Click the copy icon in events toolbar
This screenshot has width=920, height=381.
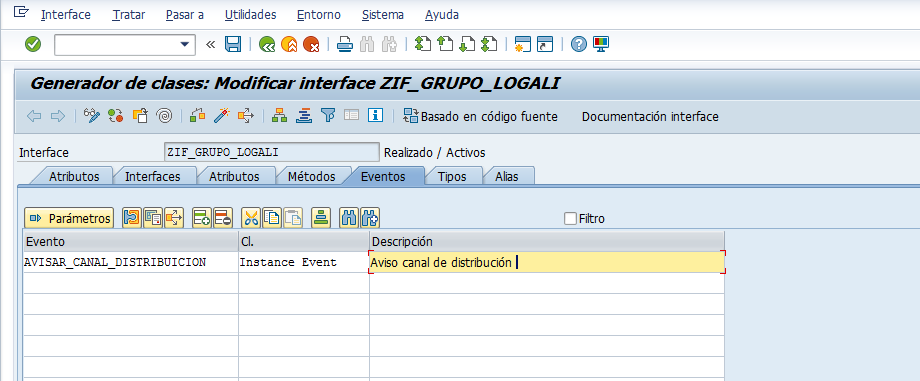pyautogui.click(x=272, y=218)
